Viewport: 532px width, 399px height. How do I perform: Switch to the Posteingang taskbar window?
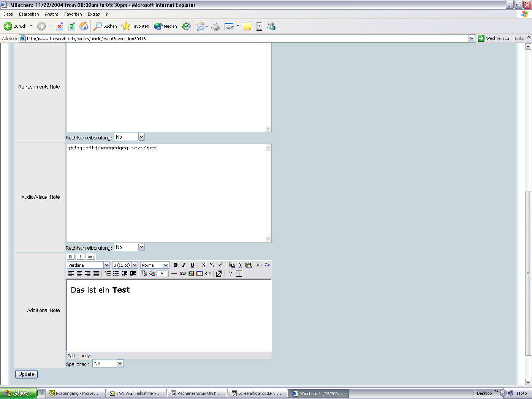click(x=75, y=393)
